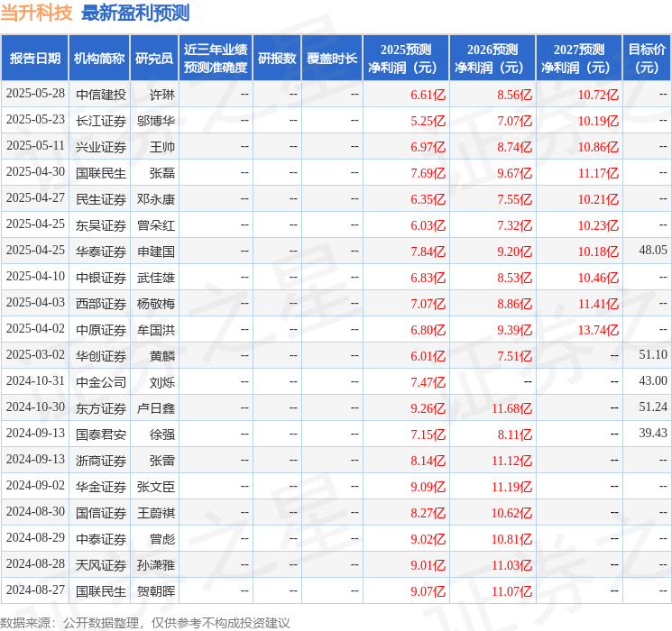Click the 研究员 column header

154,58
